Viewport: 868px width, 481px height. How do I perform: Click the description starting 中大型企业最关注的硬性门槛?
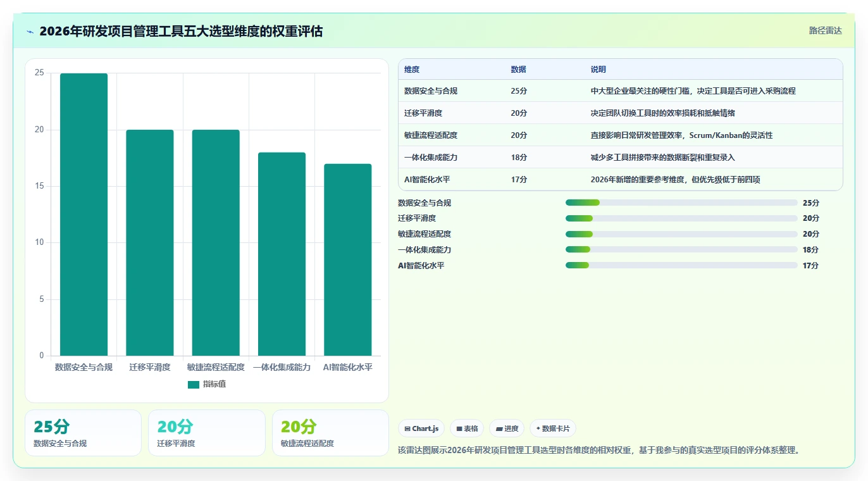693,91
